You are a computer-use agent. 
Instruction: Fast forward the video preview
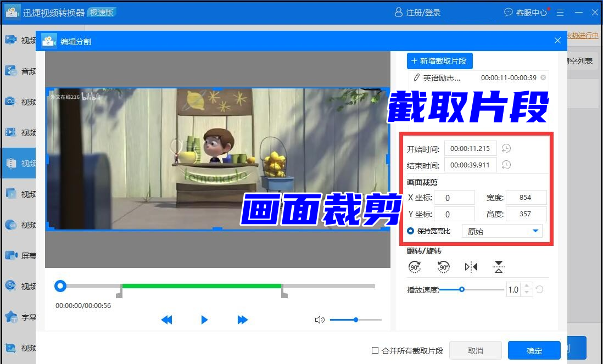tap(243, 320)
